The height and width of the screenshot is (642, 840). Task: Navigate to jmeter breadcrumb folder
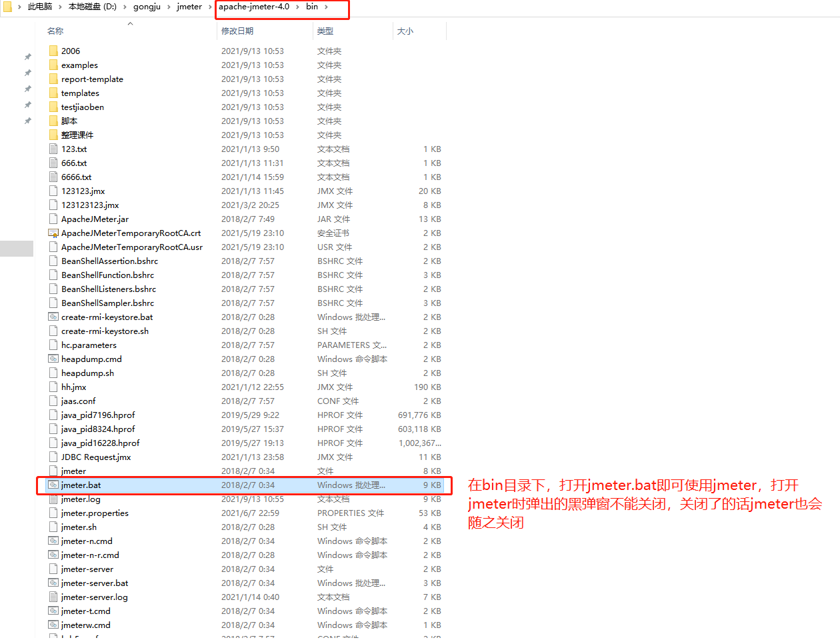point(189,7)
